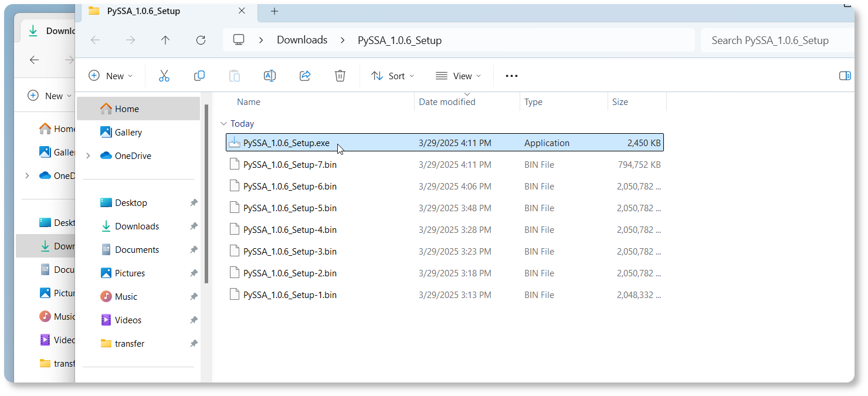
Task: Unpin Music using its pin icon
Action: (x=194, y=297)
